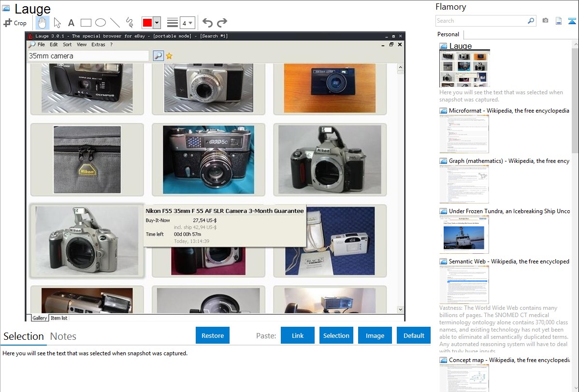The width and height of the screenshot is (579, 392).
Task: Pick the text annotation tool
Action: click(71, 23)
